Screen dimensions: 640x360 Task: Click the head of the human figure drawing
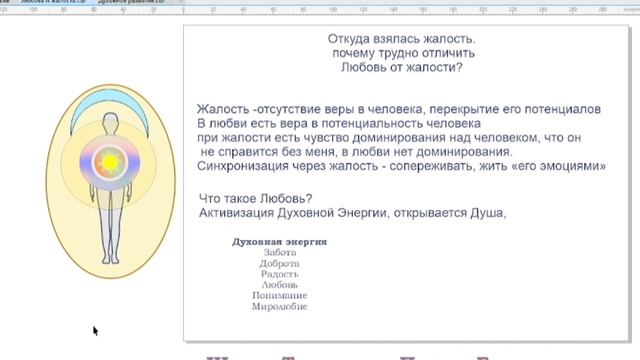coord(110,121)
